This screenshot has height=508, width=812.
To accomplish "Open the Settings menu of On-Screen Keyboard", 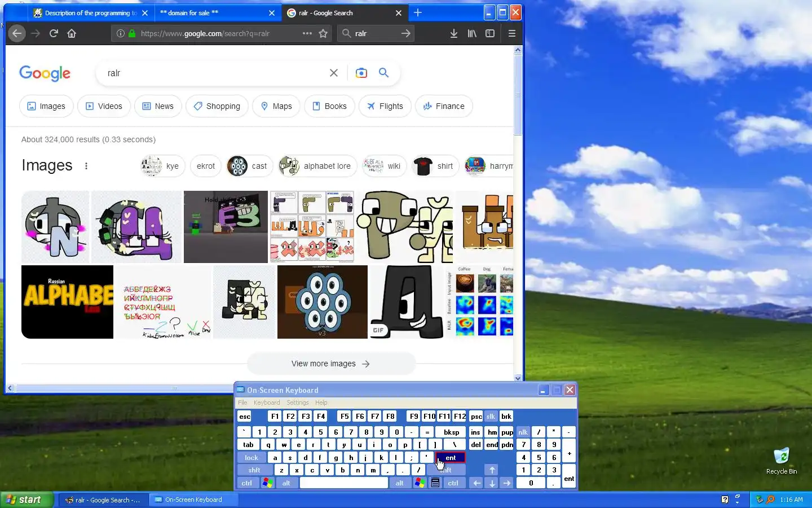I will [298, 402].
